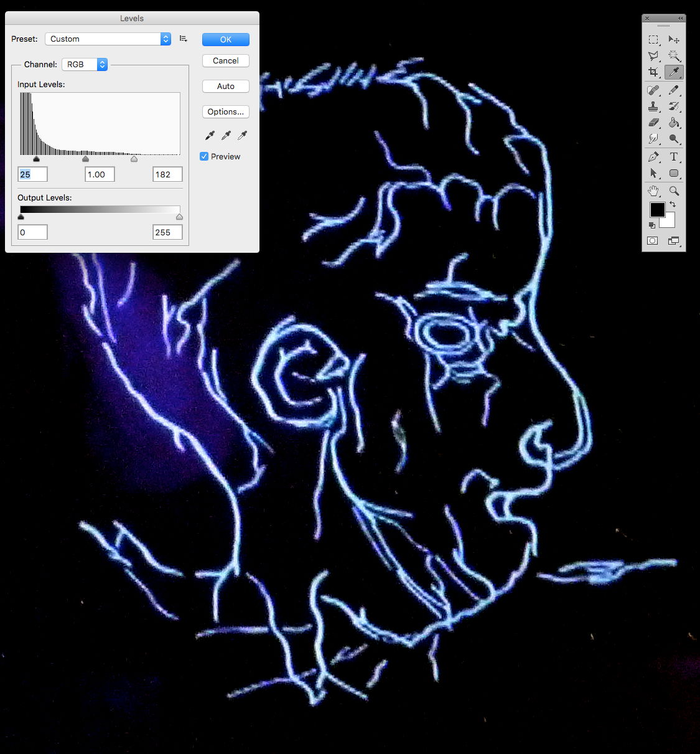This screenshot has width=700, height=754.
Task: Click Cancel in Levels dialog
Action: (x=226, y=60)
